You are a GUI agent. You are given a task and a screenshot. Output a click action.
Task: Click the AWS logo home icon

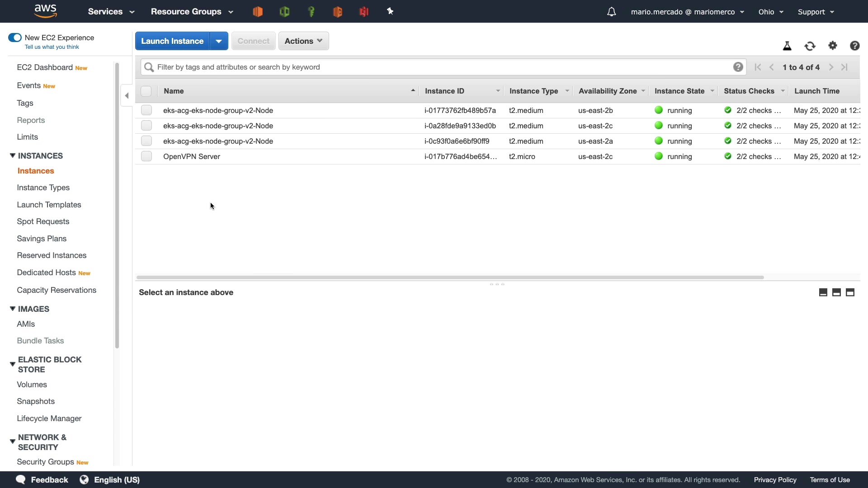pyautogui.click(x=46, y=11)
